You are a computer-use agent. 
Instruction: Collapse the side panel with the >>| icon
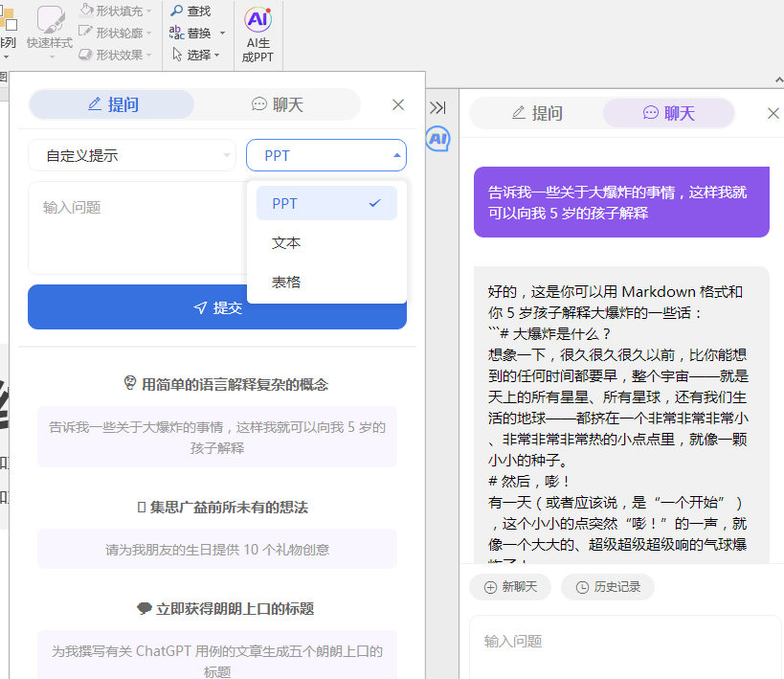[x=437, y=107]
